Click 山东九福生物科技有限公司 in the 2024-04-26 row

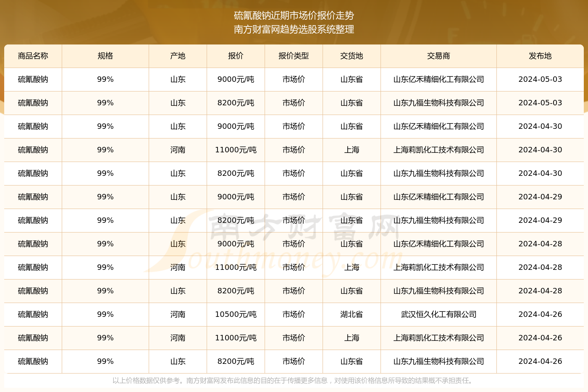(439, 361)
